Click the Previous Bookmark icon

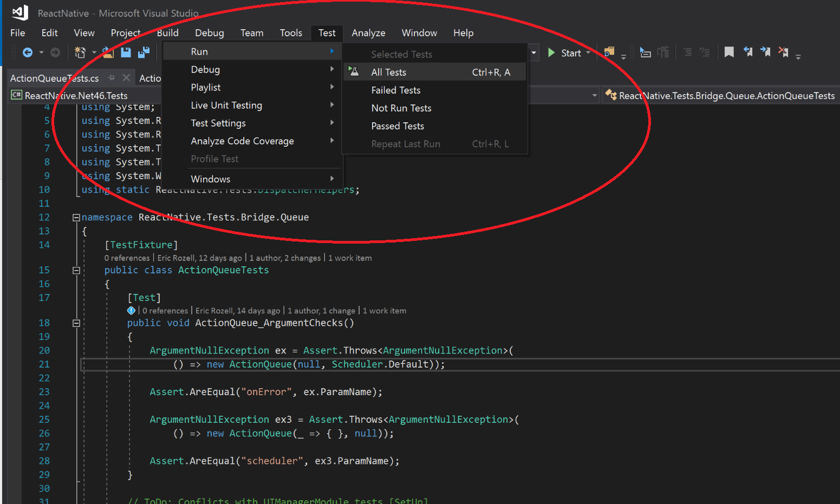pyautogui.click(x=748, y=52)
